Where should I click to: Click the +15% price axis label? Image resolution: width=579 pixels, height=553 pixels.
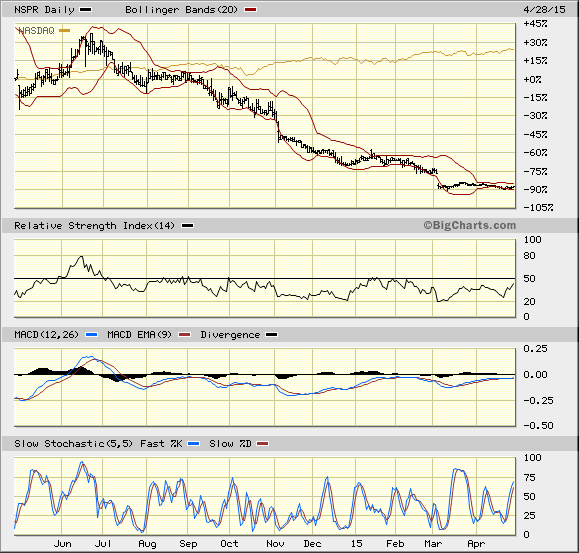tap(535, 61)
